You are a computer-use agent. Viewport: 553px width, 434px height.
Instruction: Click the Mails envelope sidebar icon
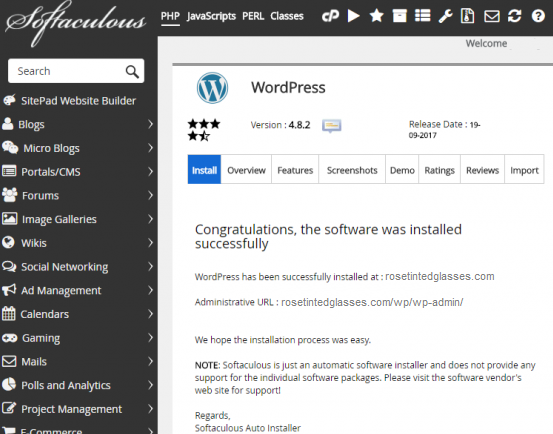tap(9, 361)
